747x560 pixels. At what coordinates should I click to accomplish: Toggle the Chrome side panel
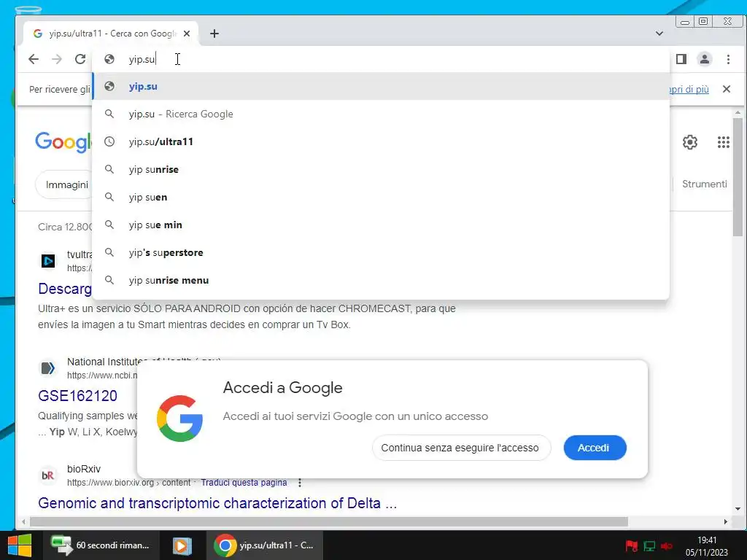[x=681, y=59]
